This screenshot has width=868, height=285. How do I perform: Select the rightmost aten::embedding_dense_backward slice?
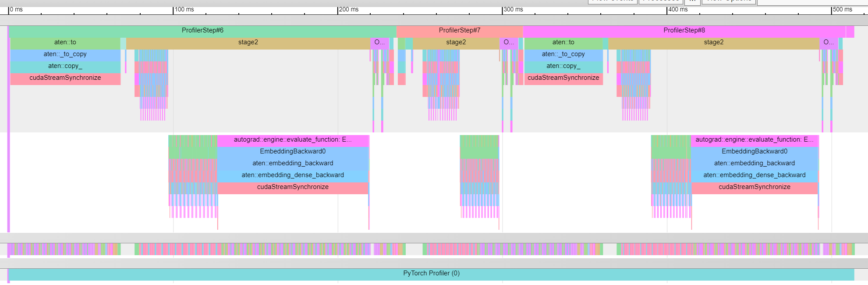pos(754,175)
